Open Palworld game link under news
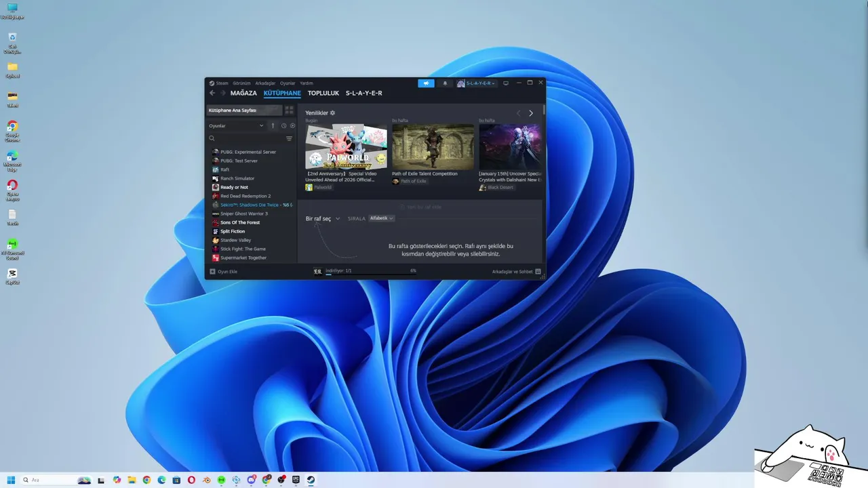Screen dimensions: 868x488 coord(319,187)
